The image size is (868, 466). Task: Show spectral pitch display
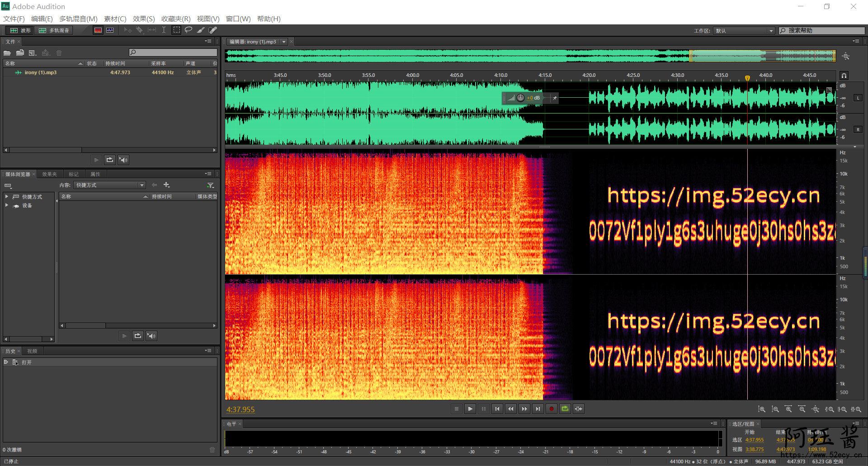pos(110,30)
